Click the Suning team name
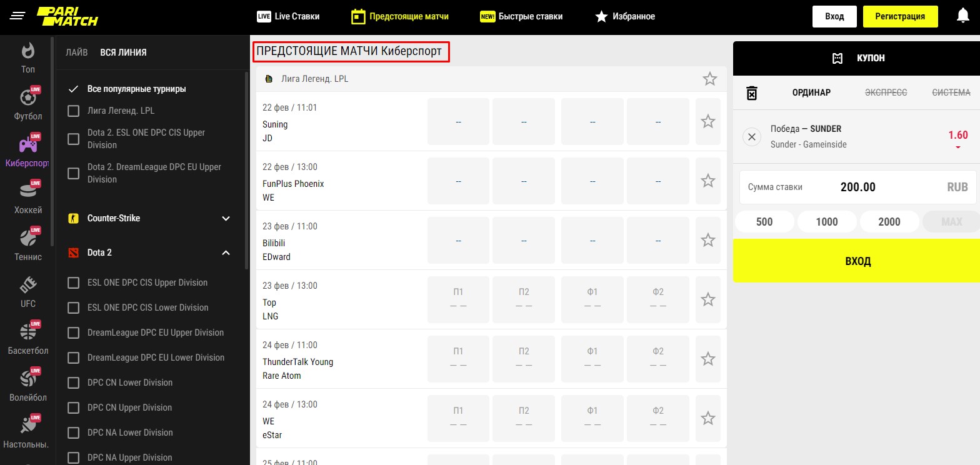Image resolution: width=980 pixels, height=465 pixels. [275, 124]
